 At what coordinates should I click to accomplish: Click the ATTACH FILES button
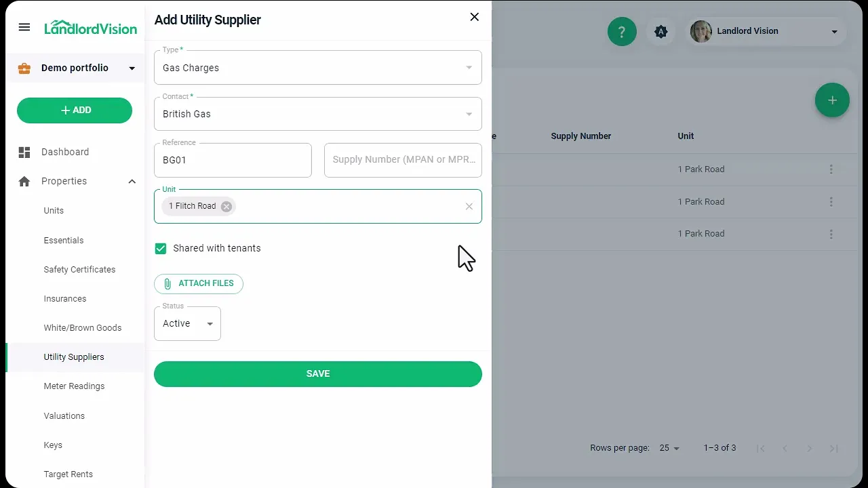tap(199, 283)
